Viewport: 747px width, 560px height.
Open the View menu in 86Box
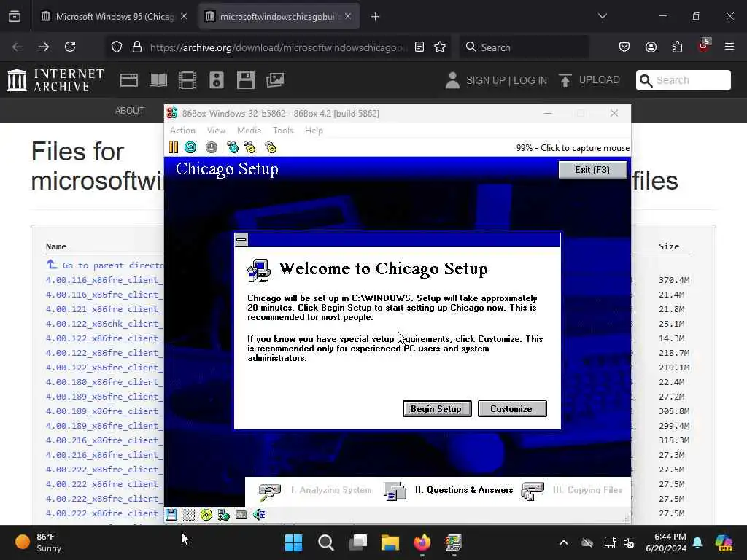[216, 131]
